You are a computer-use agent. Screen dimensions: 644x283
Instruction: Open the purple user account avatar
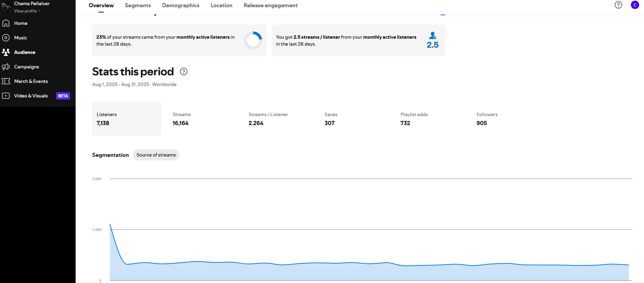pos(635,5)
